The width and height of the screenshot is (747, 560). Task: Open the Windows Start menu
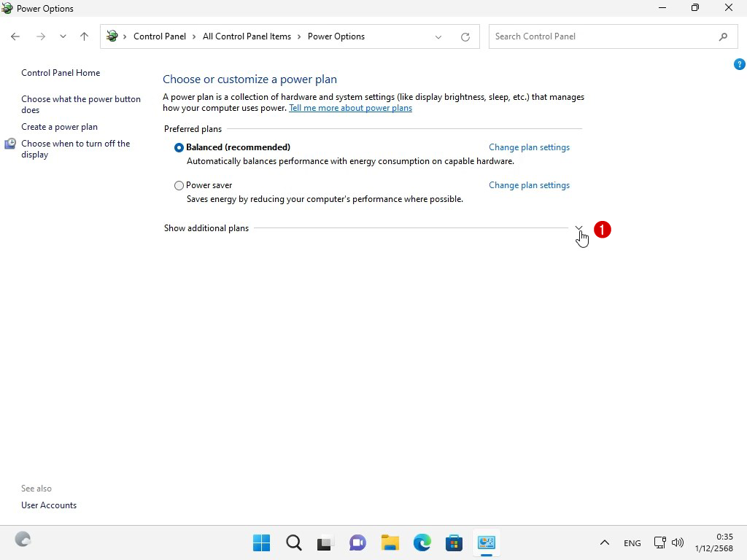point(261,542)
